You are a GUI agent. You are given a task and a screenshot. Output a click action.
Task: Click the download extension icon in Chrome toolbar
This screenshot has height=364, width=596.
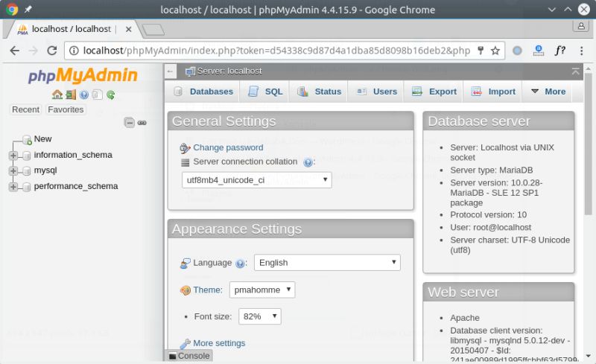tap(538, 50)
